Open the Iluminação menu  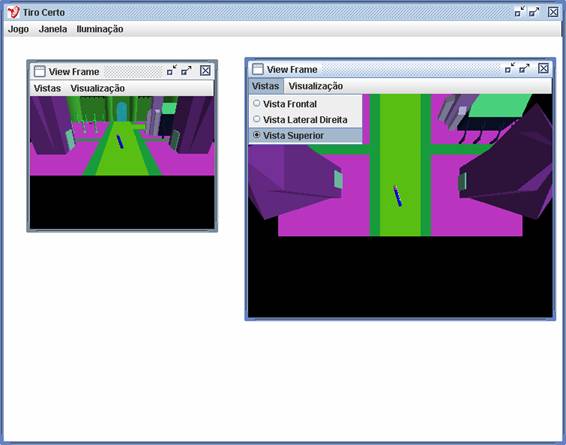(100, 29)
